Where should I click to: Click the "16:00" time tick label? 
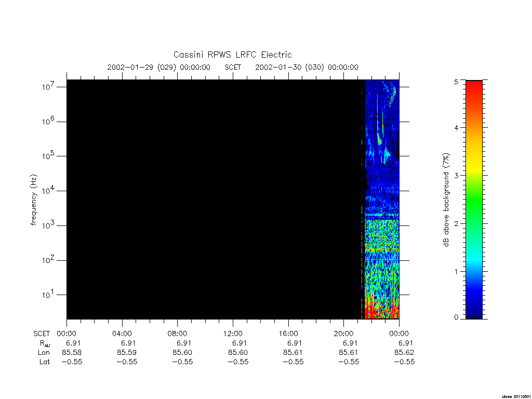[288, 334]
